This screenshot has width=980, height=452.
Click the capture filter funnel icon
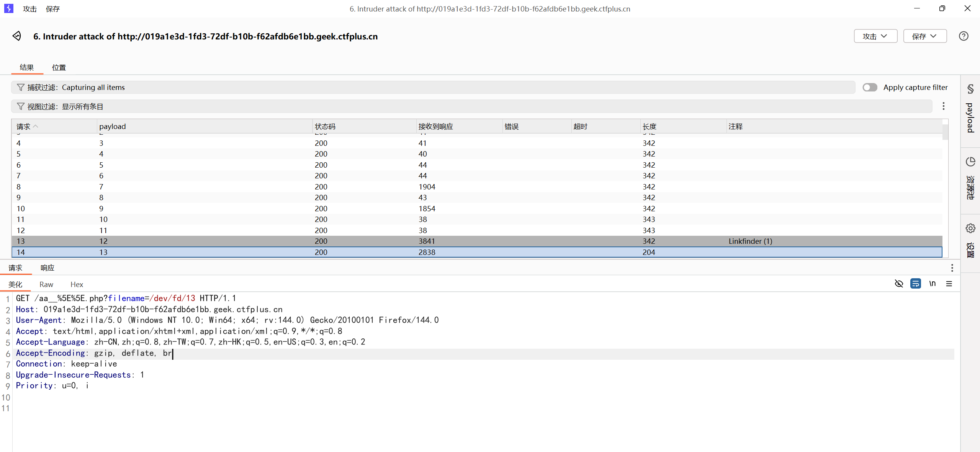(21, 87)
